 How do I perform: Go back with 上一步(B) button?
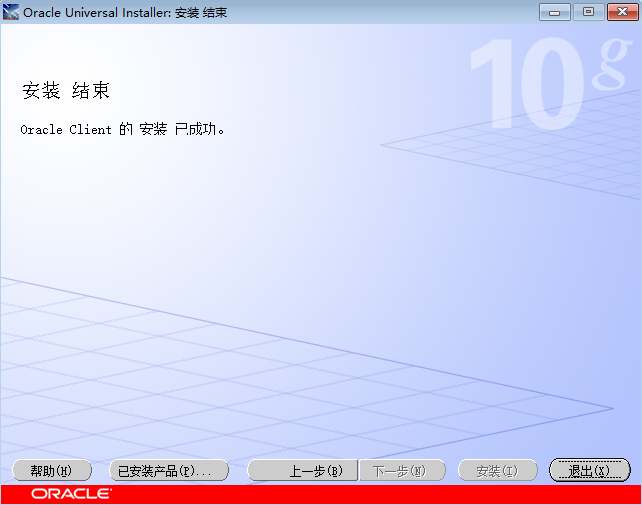[x=303, y=470]
